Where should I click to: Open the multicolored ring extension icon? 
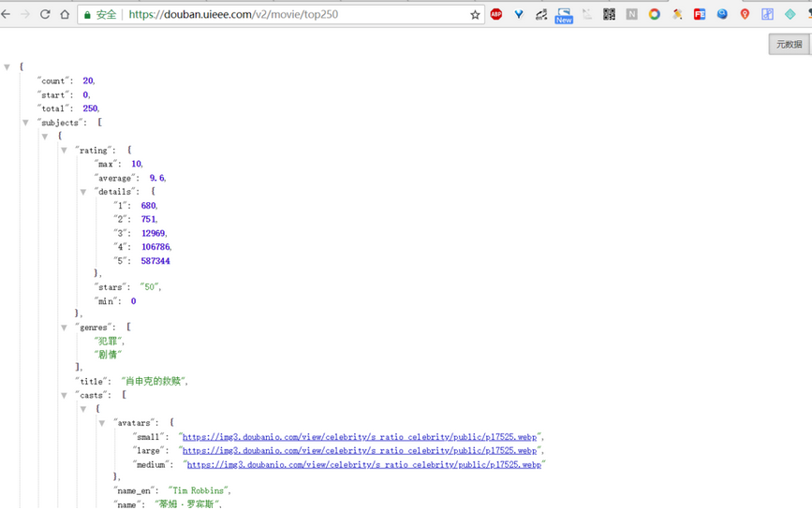[654, 14]
